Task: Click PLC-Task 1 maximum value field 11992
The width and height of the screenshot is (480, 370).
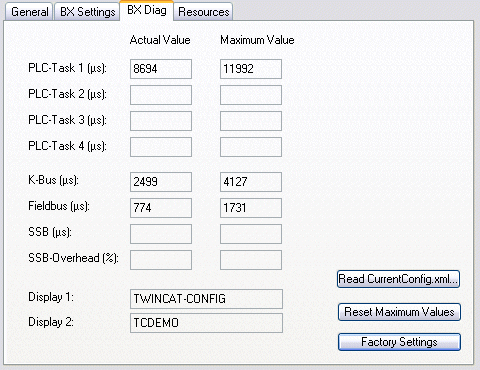Action: point(251,69)
